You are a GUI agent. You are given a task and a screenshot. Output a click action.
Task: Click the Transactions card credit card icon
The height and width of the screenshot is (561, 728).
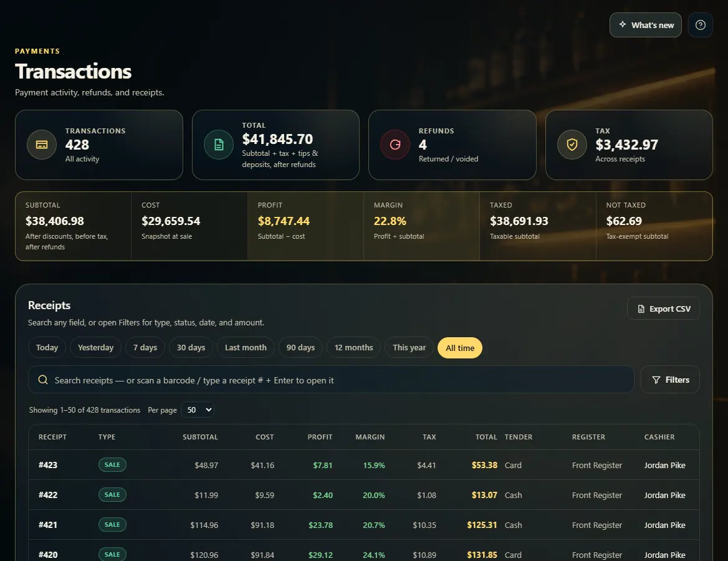coord(42,145)
